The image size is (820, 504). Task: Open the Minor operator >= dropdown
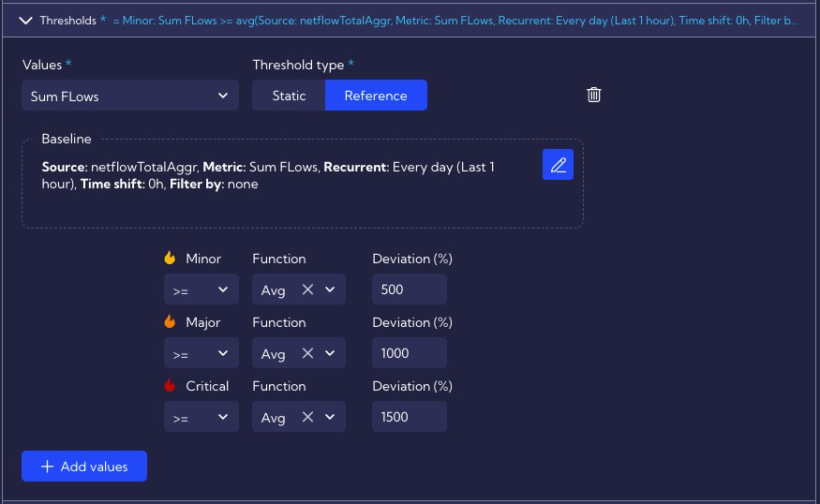point(201,289)
